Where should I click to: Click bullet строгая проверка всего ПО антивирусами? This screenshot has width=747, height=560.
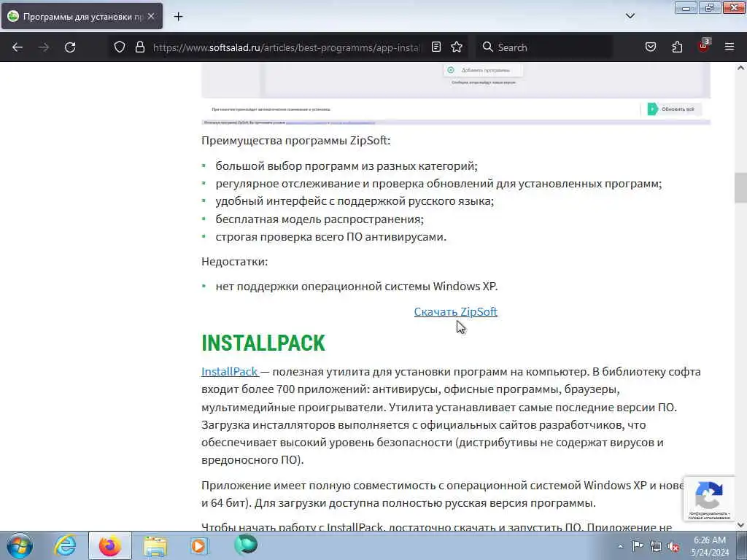[x=330, y=237]
